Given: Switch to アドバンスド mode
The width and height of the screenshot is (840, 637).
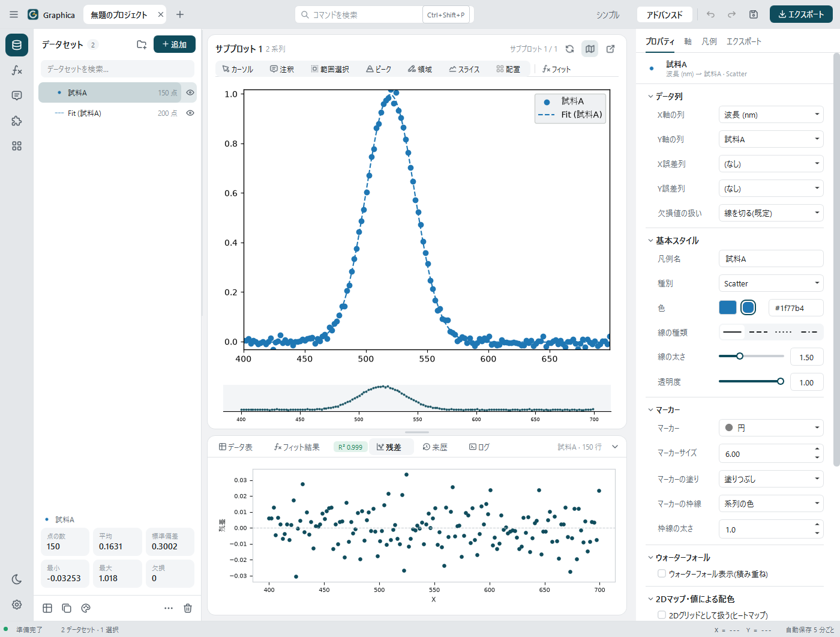Looking at the screenshot, I should click(x=665, y=14).
